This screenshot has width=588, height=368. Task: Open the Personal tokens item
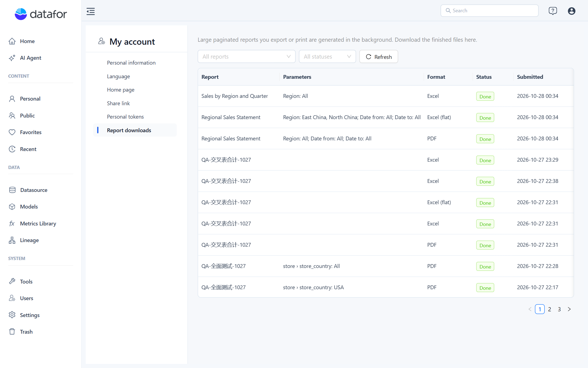coord(125,117)
